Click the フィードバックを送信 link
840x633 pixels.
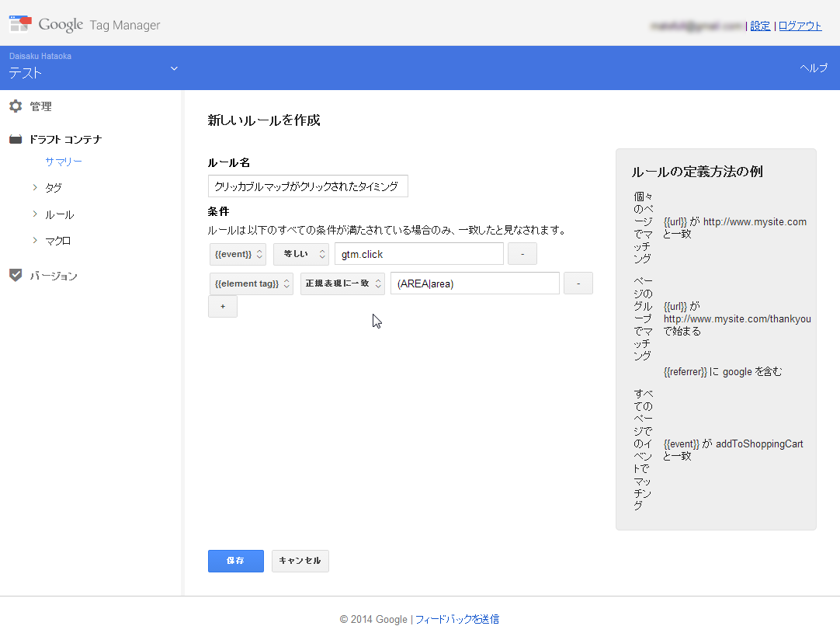457,619
